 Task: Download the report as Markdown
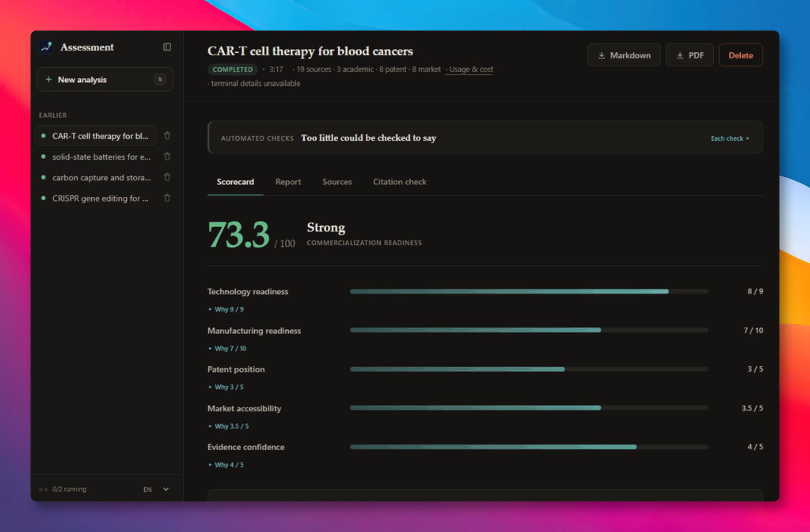[x=624, y=55]
